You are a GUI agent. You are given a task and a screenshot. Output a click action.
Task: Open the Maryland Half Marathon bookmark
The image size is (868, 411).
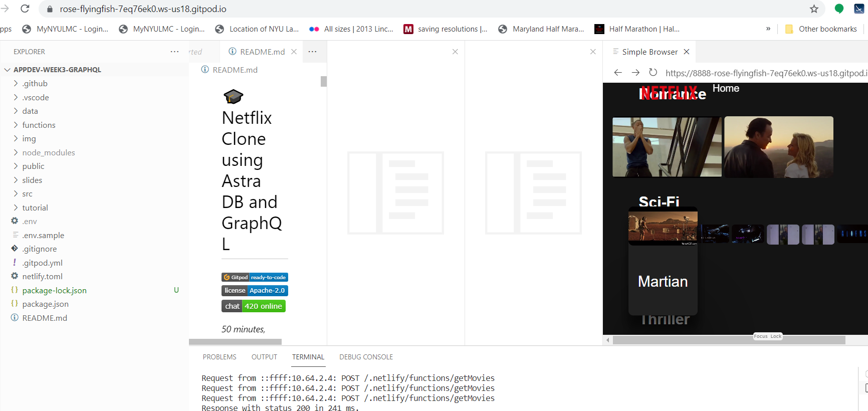pos(541,29)
